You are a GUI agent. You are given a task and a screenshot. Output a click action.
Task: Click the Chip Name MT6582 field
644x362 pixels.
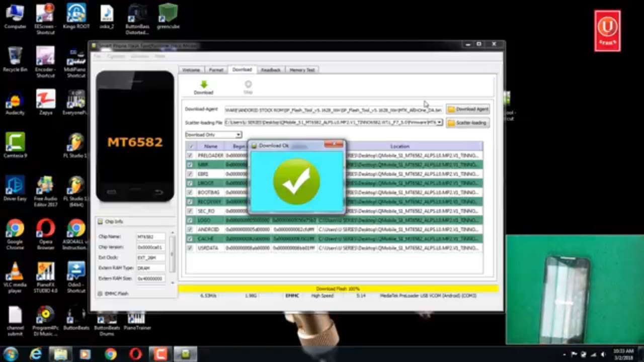(150, 237)
